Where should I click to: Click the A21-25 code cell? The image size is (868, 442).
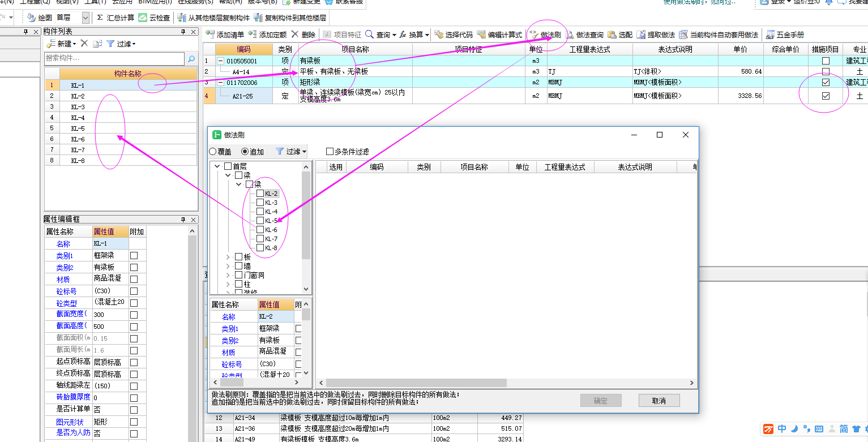pyautogui.click(x=244, y=96)
